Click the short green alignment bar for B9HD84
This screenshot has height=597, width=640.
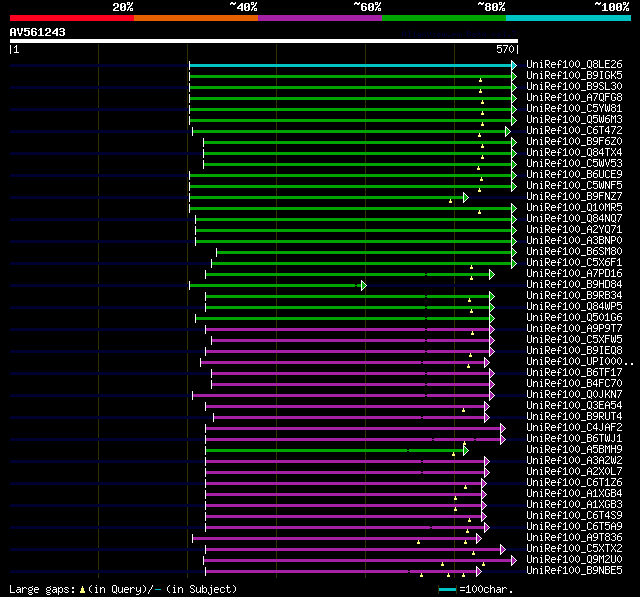276,286
